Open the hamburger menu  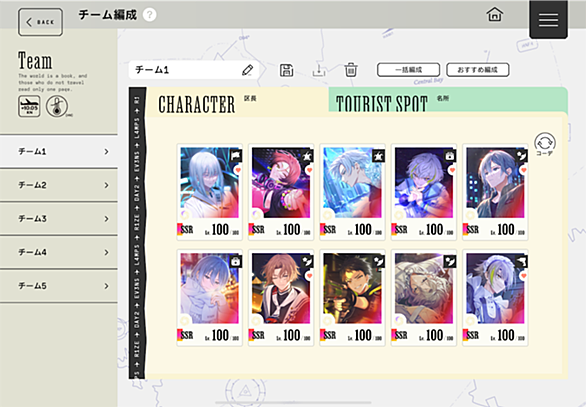tap(548, 19)
